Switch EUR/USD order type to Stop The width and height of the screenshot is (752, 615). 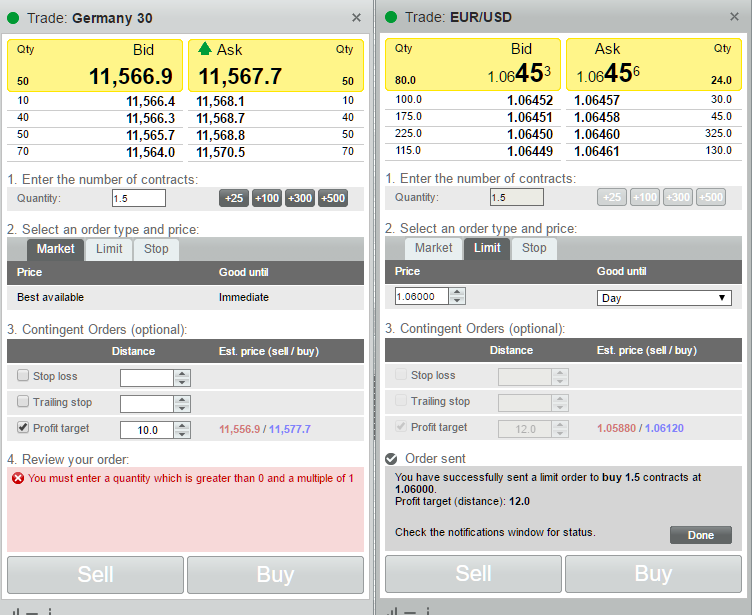pos(534,248)
